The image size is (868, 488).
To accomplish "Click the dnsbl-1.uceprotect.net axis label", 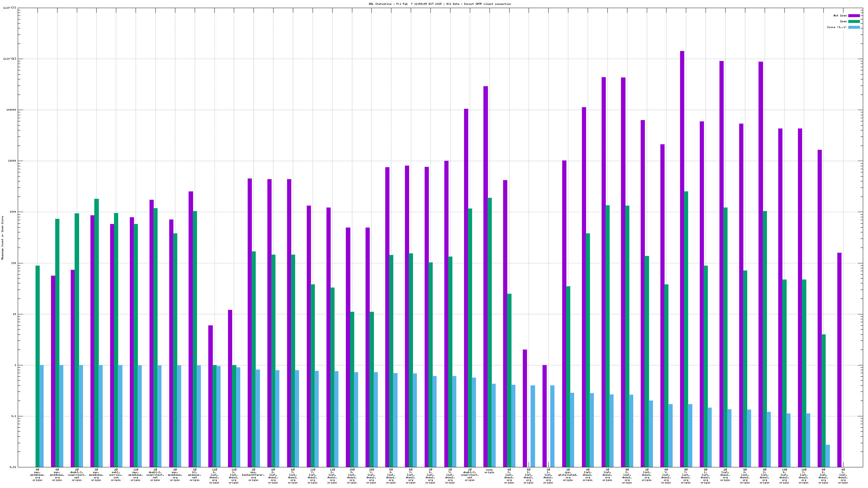I will [77, 474].
